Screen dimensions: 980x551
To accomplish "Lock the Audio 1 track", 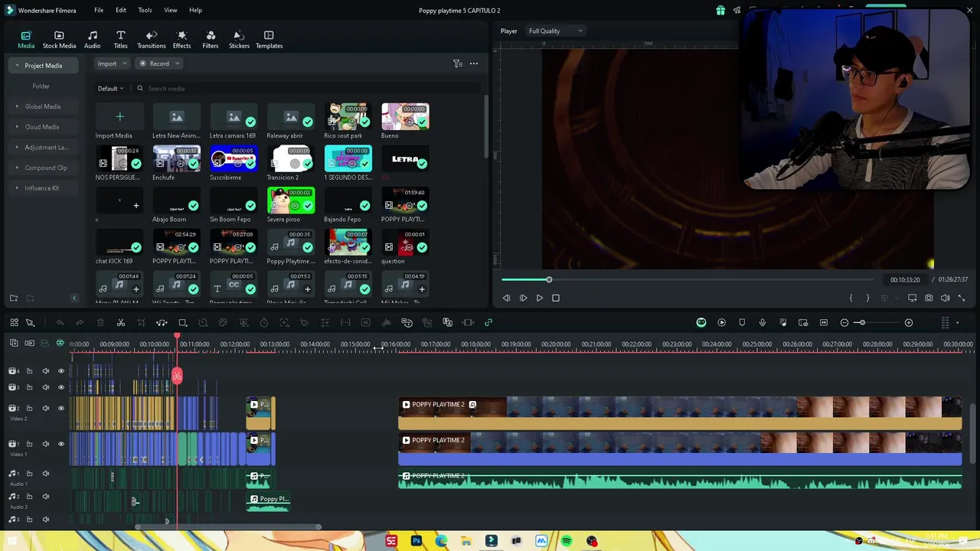I will coord(29,474).
